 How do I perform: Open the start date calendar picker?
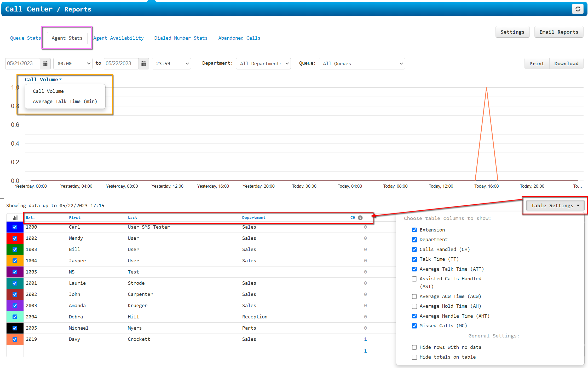coord(45,64)
